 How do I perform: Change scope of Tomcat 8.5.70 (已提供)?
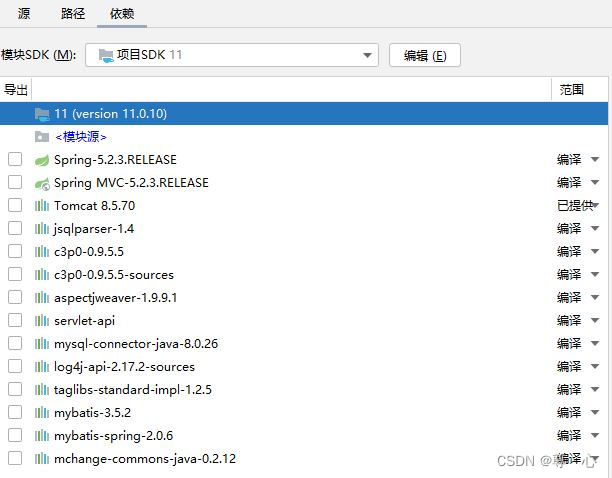[x=596, y=206]
